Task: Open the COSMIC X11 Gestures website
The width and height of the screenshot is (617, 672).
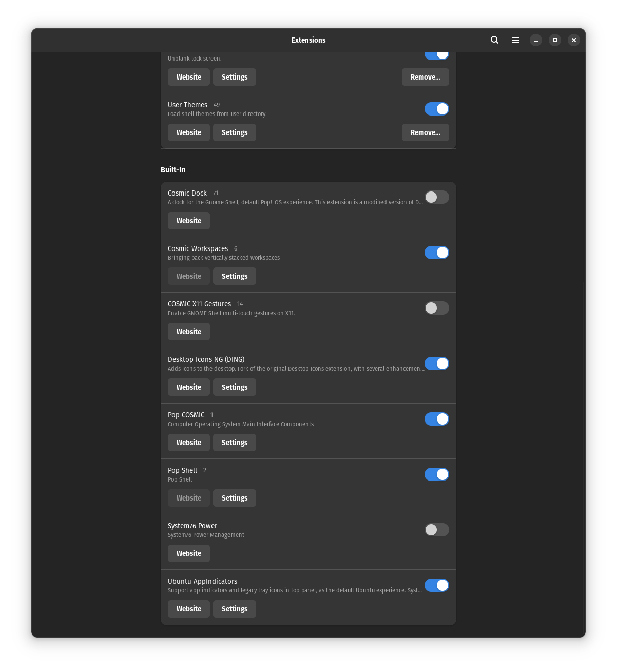Action: click(x=188, y=332)
